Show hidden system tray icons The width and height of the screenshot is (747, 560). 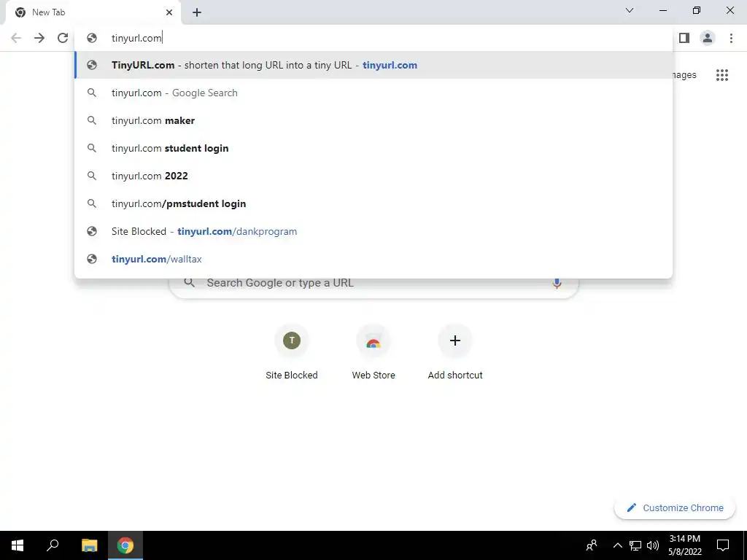[x=617, y=545]
